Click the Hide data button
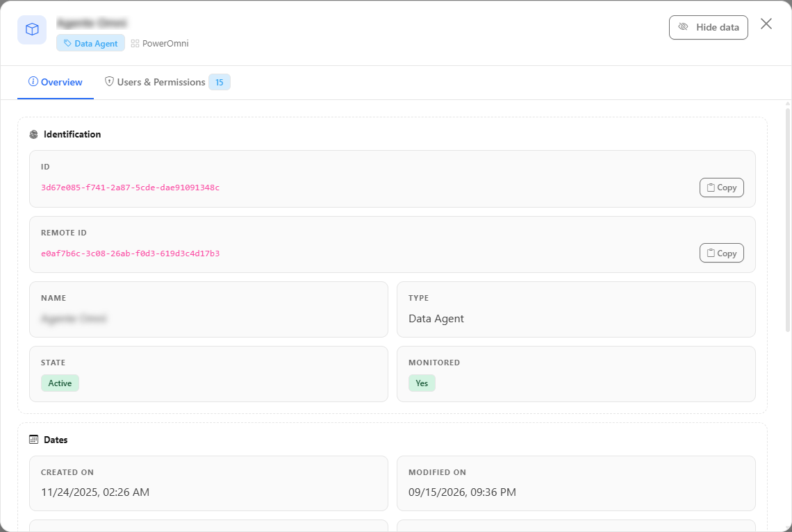 pyautogui.click(x=708, y=27)
